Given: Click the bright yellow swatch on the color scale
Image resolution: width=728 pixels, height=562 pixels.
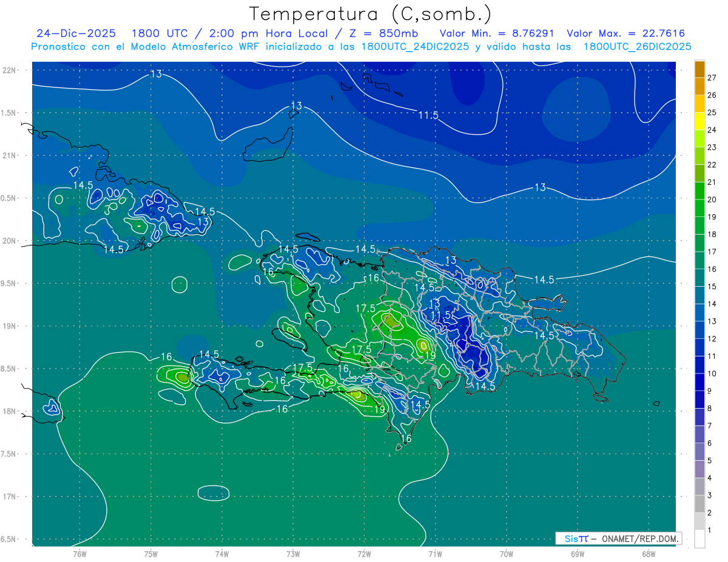Looking at the screenshot, I should point(699,122).
